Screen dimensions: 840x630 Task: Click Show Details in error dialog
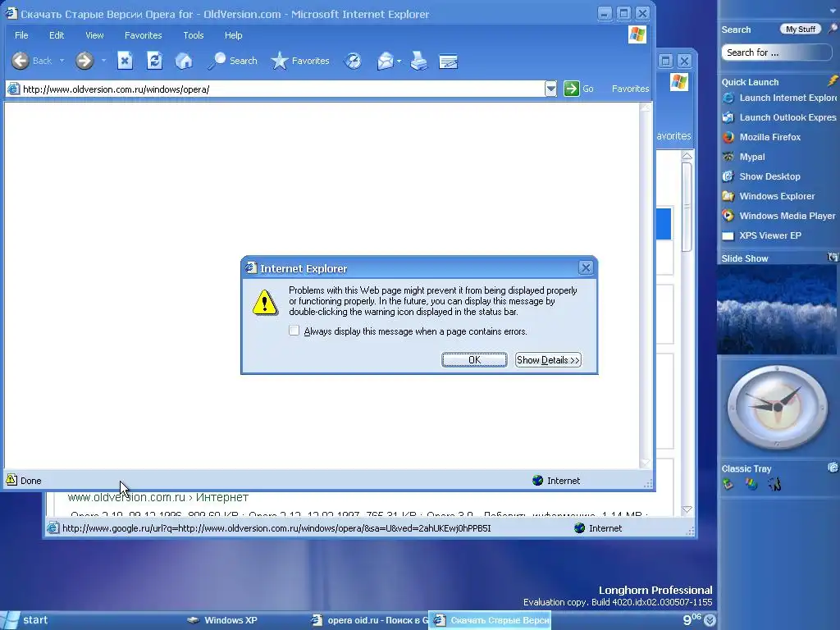point(548,360)
